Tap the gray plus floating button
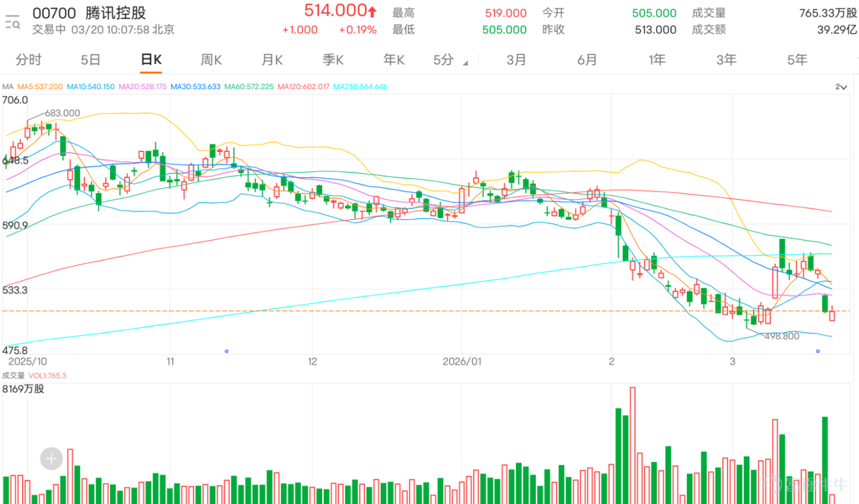 [52, 459]
